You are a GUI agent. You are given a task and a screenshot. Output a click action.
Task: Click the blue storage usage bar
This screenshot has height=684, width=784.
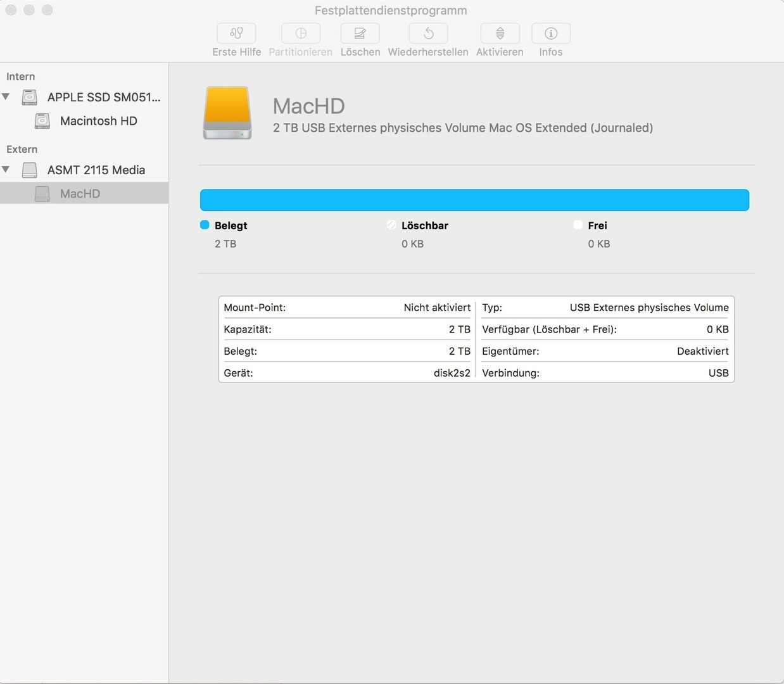point(474,200)
